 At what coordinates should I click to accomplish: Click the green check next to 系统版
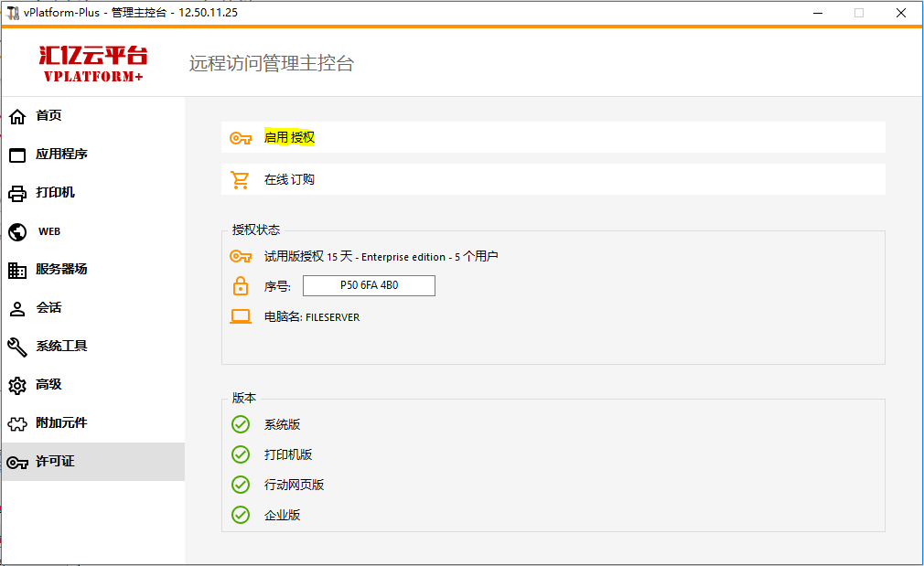[241, 424]
